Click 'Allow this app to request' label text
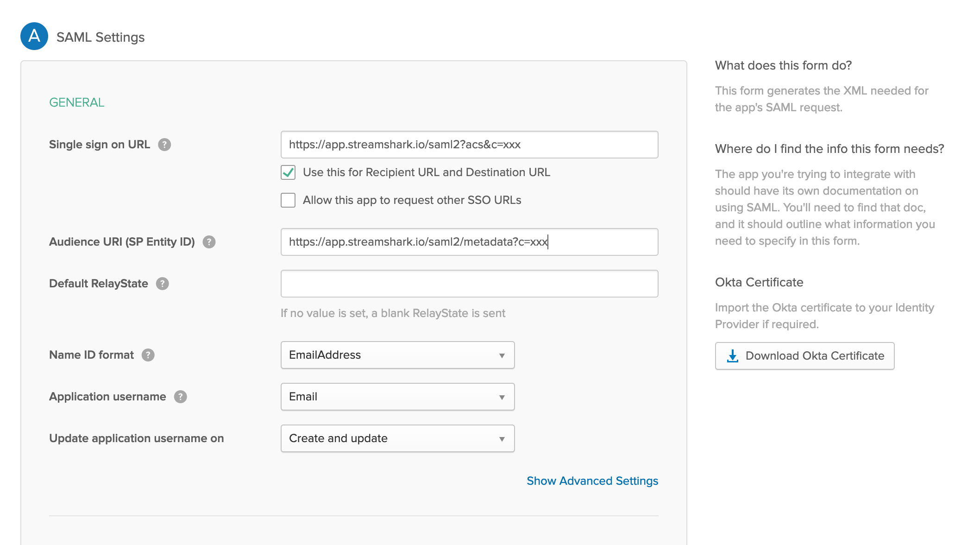 pyautogui.click(x=412, y=200)
